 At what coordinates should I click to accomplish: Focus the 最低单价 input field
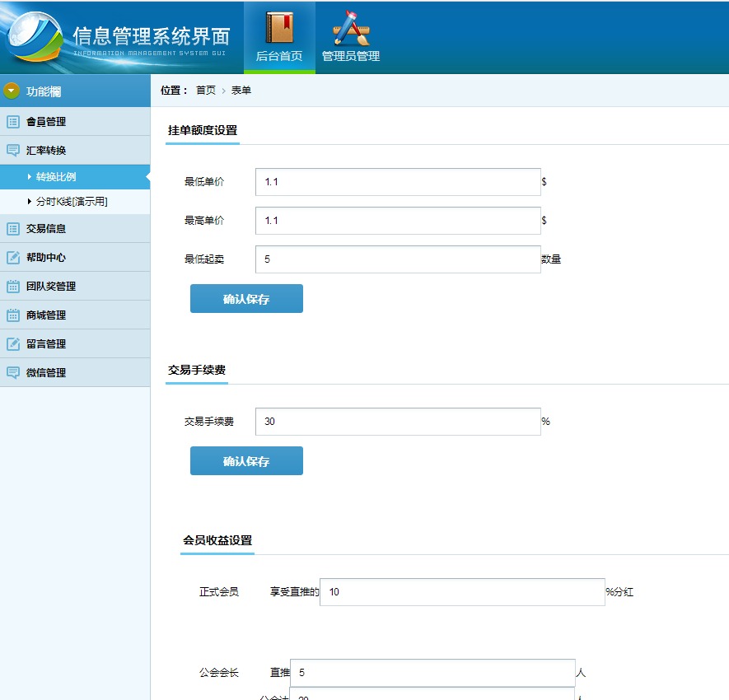(x=398, y=182)
